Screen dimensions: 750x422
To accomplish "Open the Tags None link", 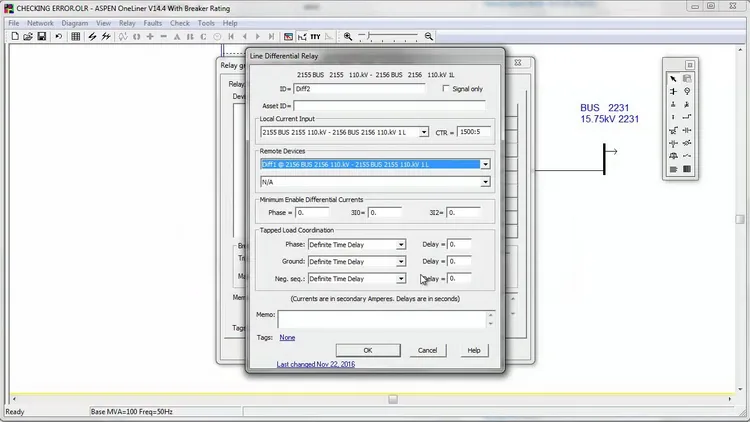I will click(x=287, y=337).
